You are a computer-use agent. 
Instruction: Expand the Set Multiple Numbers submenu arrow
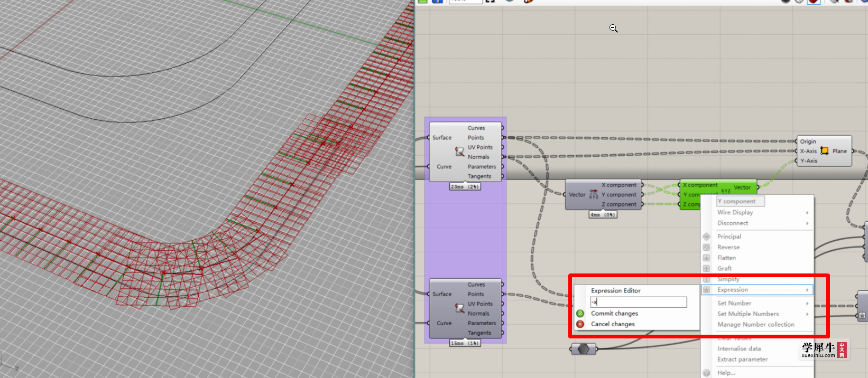(807, 314)
